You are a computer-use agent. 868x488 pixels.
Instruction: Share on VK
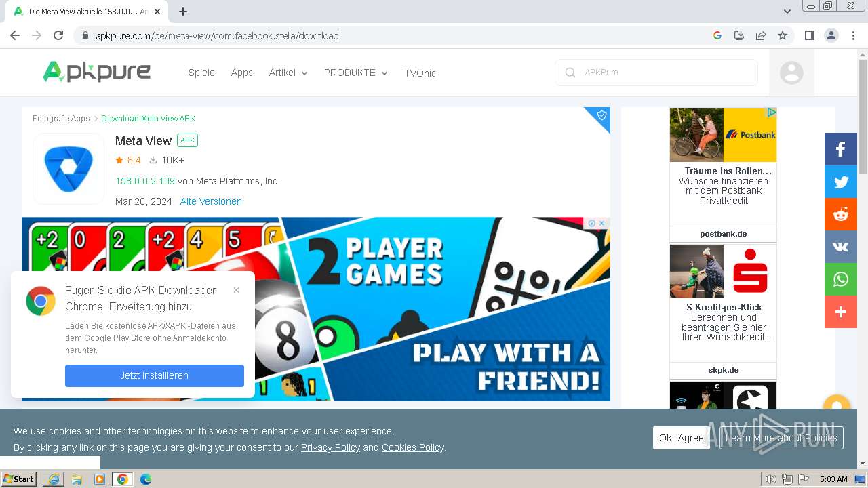pos(841,247)
